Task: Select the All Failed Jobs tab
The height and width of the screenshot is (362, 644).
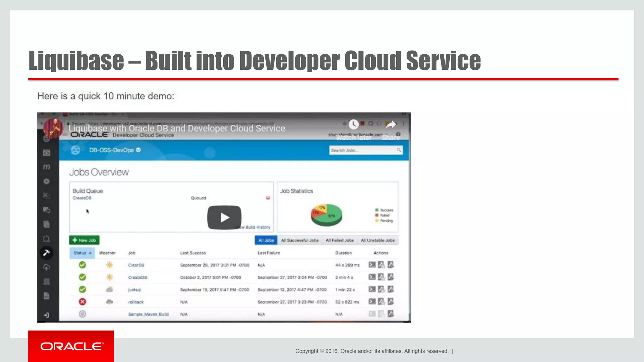Action: coord(340,240)
